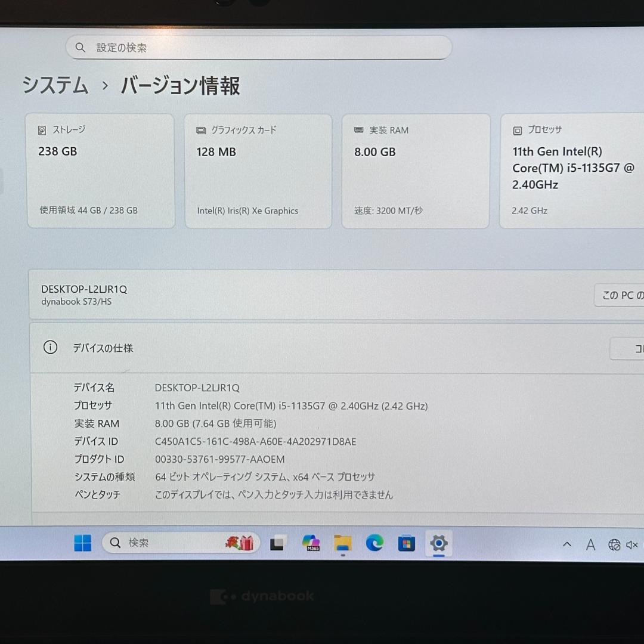This screenshot has height=644, width=644.
Task: Click the magnifier in the settings search bar
Action: tap(80, 47)
